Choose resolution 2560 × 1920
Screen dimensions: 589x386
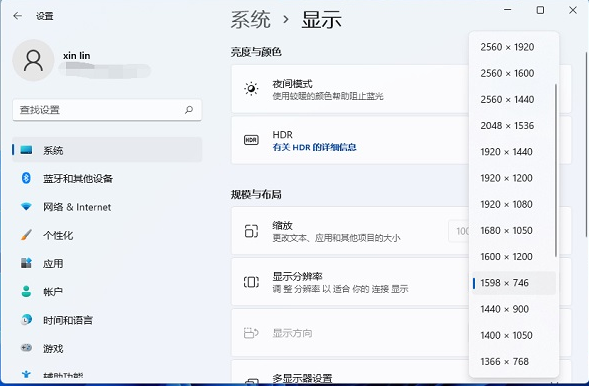point(514,47)
